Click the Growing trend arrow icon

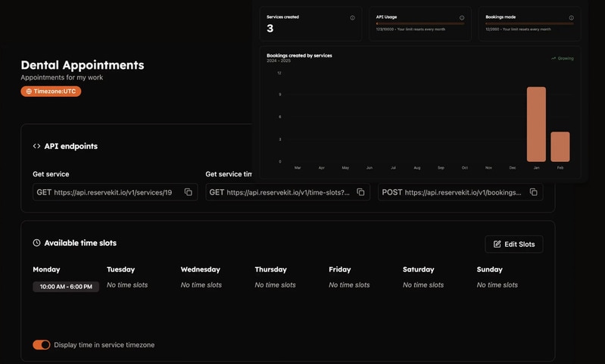tap(554, 58)
